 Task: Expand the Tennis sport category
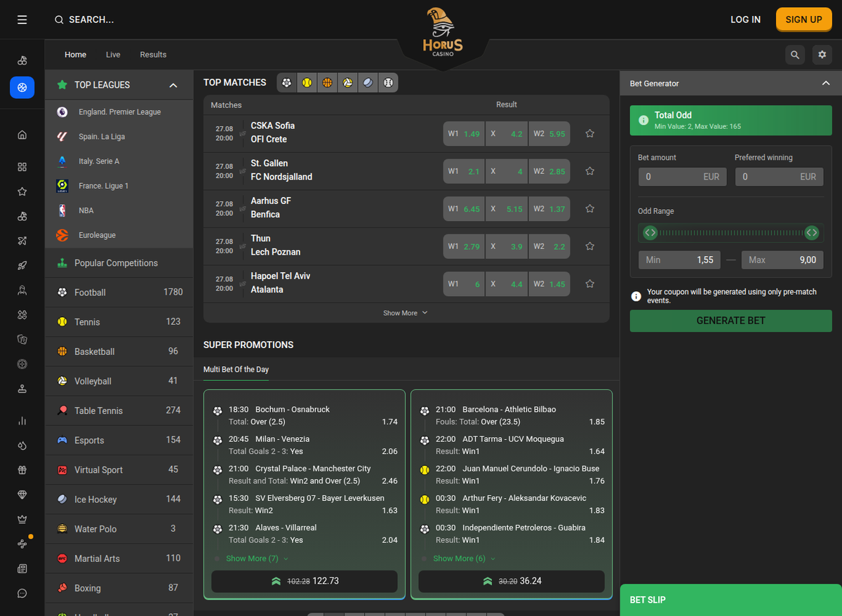pyautogui.click(x=119, y=321)
